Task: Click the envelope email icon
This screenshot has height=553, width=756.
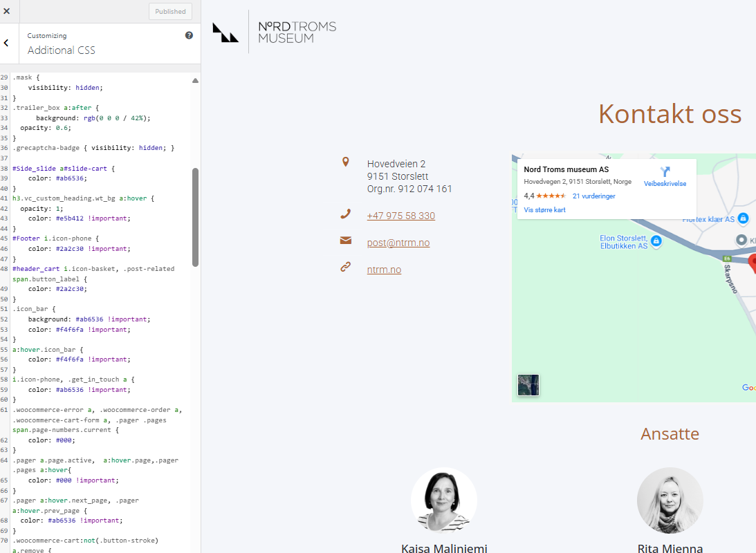Action: [x=346, y=241]
